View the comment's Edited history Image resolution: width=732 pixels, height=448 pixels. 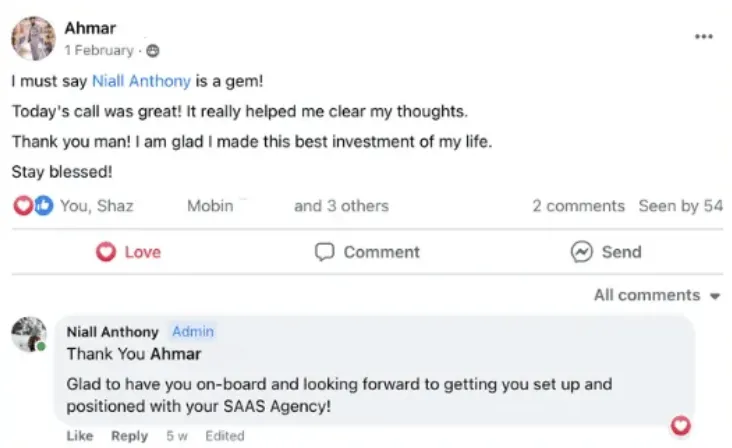tap(225, 436)
